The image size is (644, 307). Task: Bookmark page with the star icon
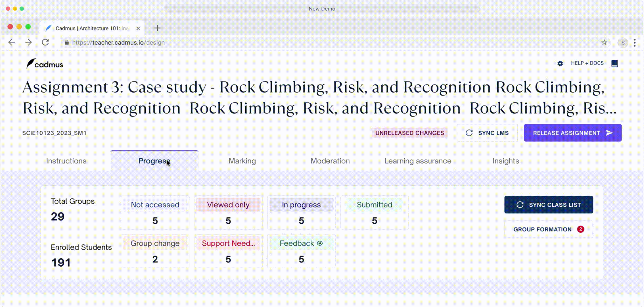(604, 42)
